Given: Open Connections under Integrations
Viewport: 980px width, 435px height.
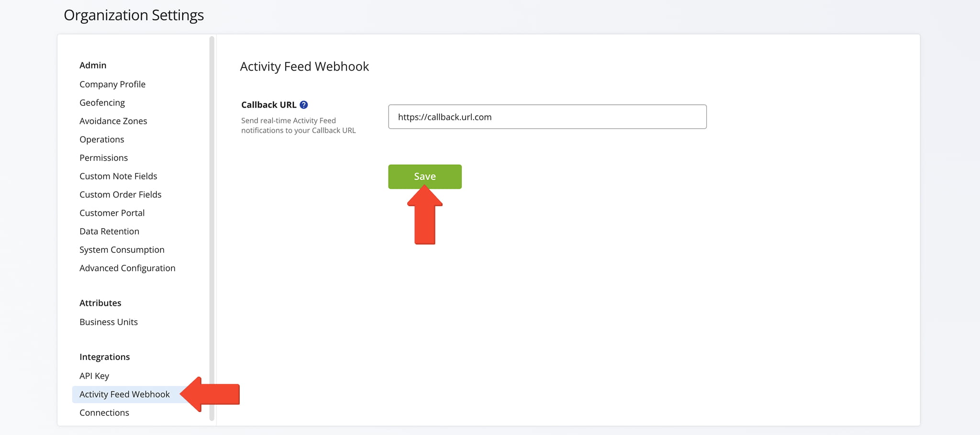Looking at the screenshot, I should pos(104,413).
